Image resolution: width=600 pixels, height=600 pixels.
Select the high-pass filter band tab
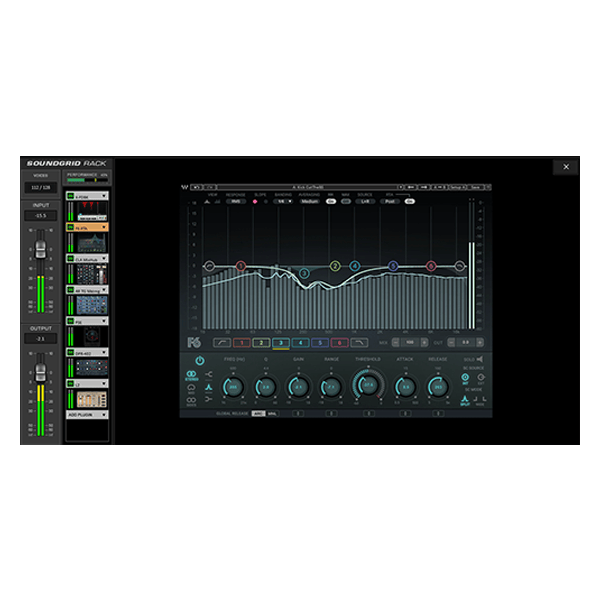click(x=222, y=343)
